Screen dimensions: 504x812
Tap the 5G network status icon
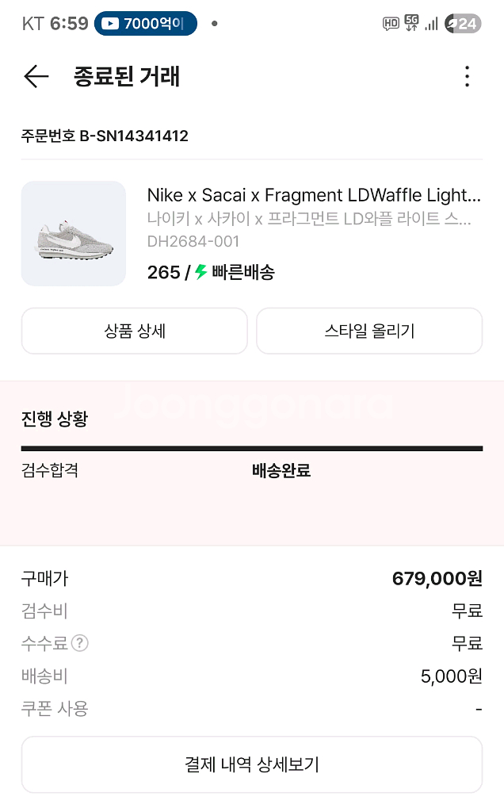[x=411, y=23]
